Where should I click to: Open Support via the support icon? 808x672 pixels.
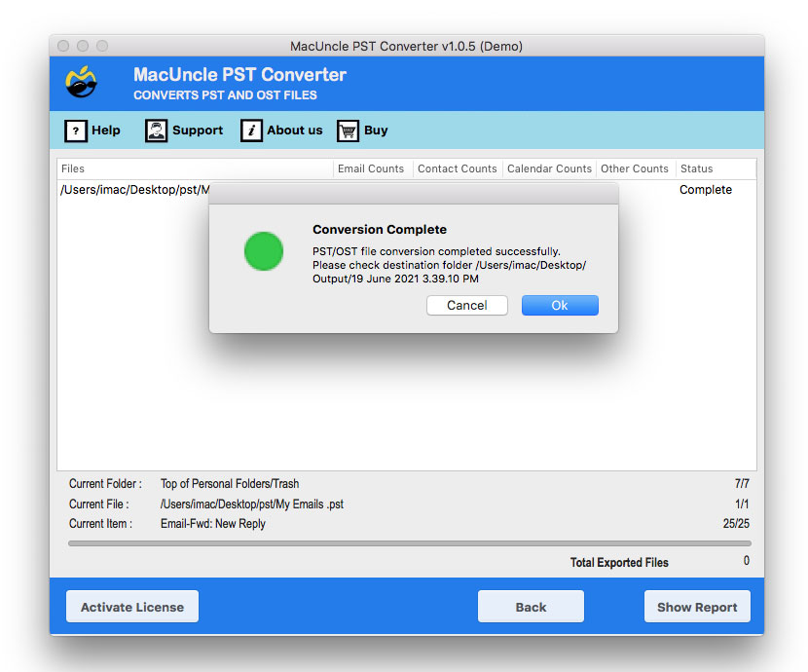pyautogui.click(x=156, y=131)
